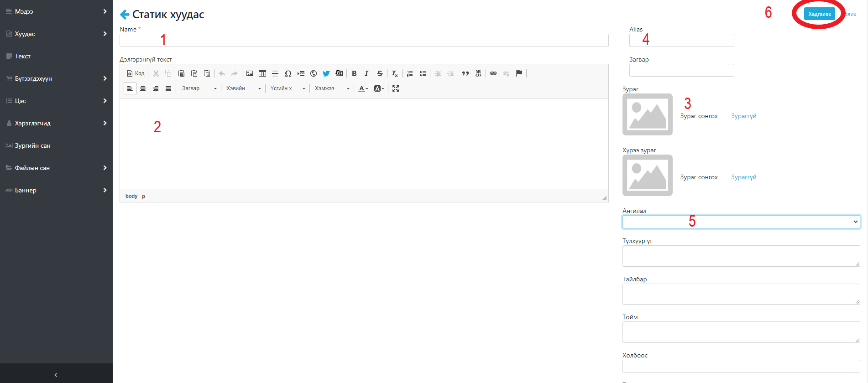Image resolution: width=868 pixels, height=383 pixels.
Task: Click the back arrow beside Статик хуудас
Action: 124,15
